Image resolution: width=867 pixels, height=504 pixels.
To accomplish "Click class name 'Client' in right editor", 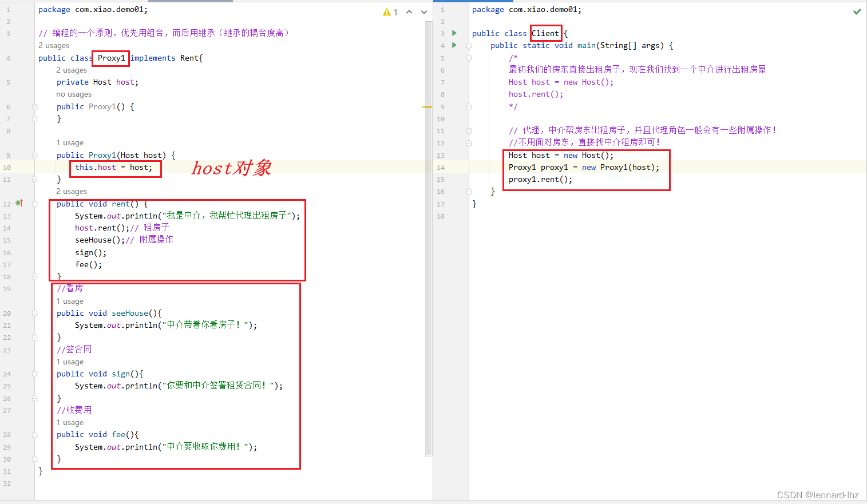I will pos(545,34).
